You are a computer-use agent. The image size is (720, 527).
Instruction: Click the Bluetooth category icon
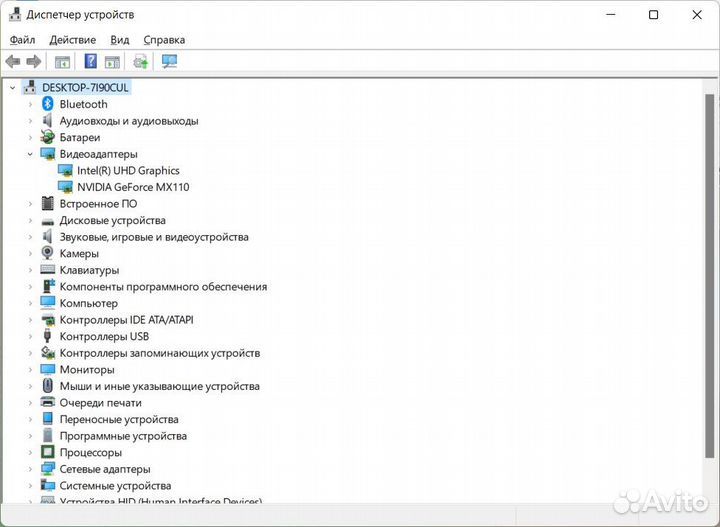tap(47, 104)
